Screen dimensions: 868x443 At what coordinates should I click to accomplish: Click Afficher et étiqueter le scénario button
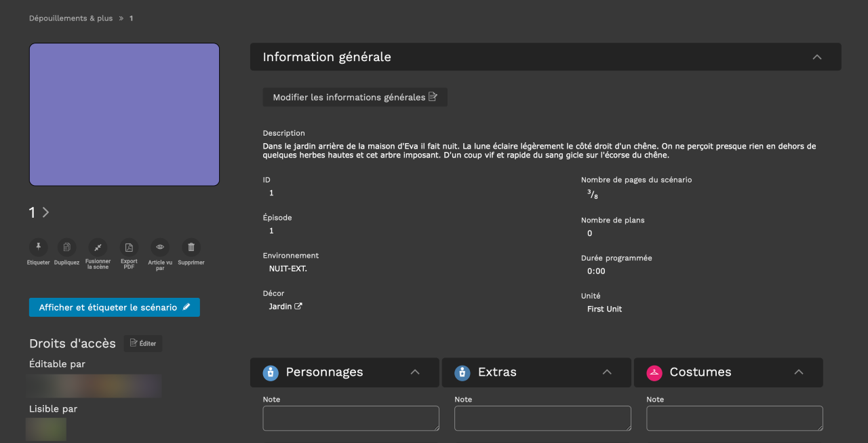[x=114, y=307]
